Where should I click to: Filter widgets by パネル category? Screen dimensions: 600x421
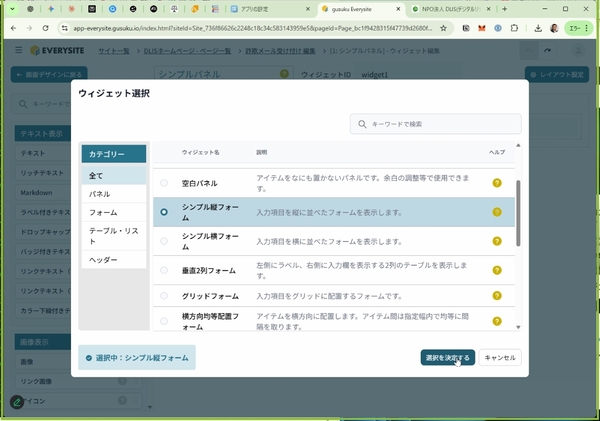point(100,194)
